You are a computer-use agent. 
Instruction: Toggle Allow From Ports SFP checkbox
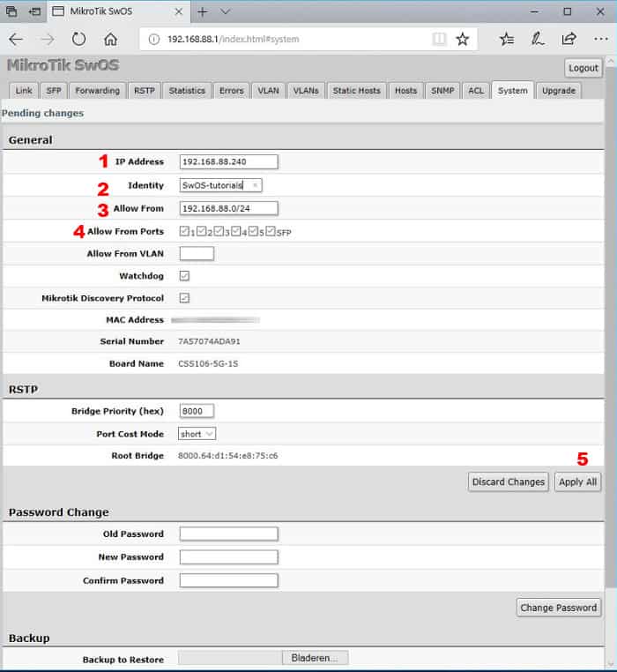pos(271,231)
